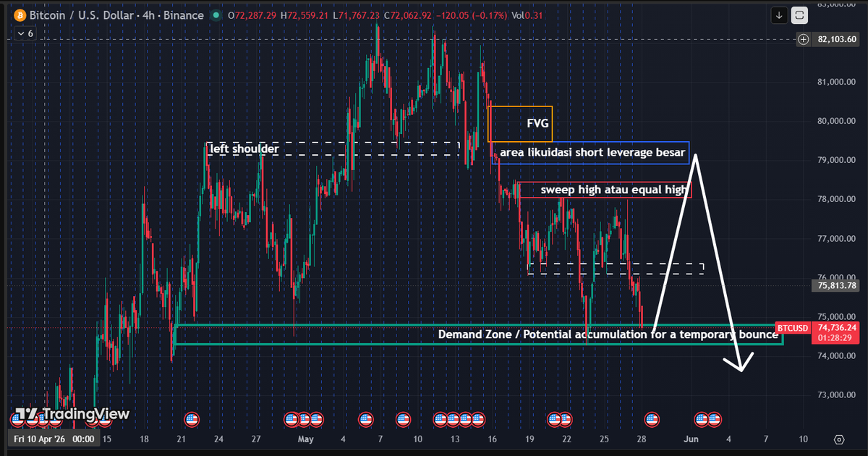Select the area likuidasi short leverage besar label

(x=592, y=152)
